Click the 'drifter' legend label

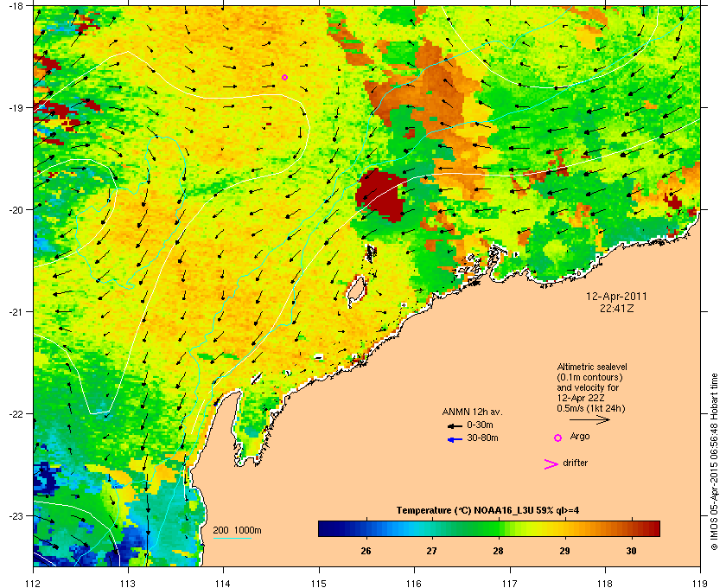[x=575, y=463]
